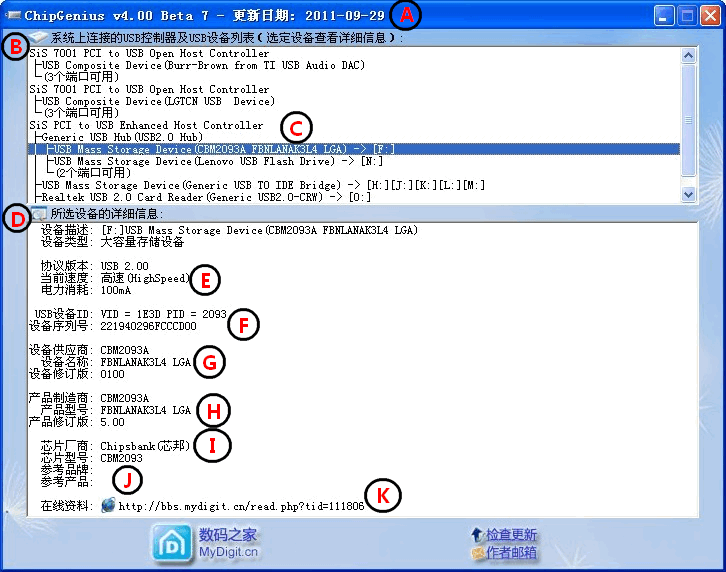The width and height of the screenshot is (726, 572).
Task: Click the device list scrollbar thumb
Action: [688, 120]
